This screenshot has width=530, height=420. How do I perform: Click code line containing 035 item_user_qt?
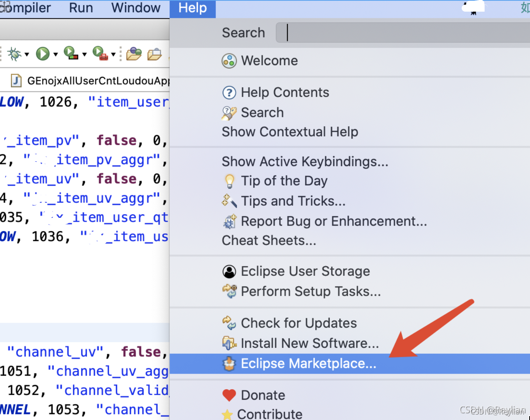coord(85,217)
